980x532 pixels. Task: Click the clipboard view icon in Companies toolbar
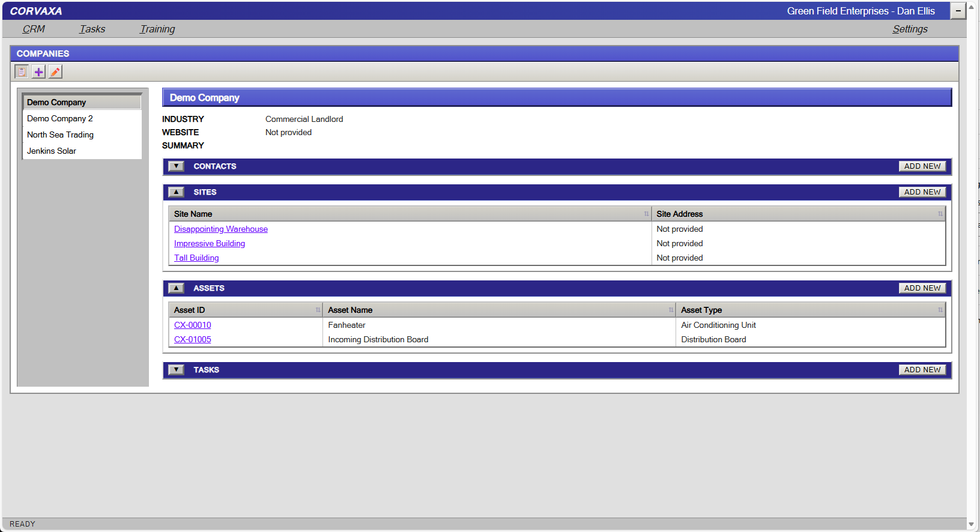click(x=22, y=72)
